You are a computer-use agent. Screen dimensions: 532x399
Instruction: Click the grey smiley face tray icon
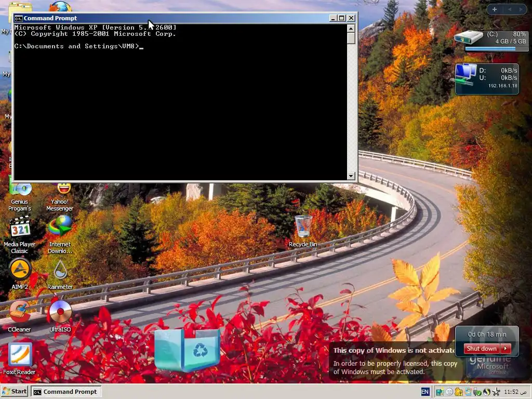pyautogui.click(x=449, y=392)
